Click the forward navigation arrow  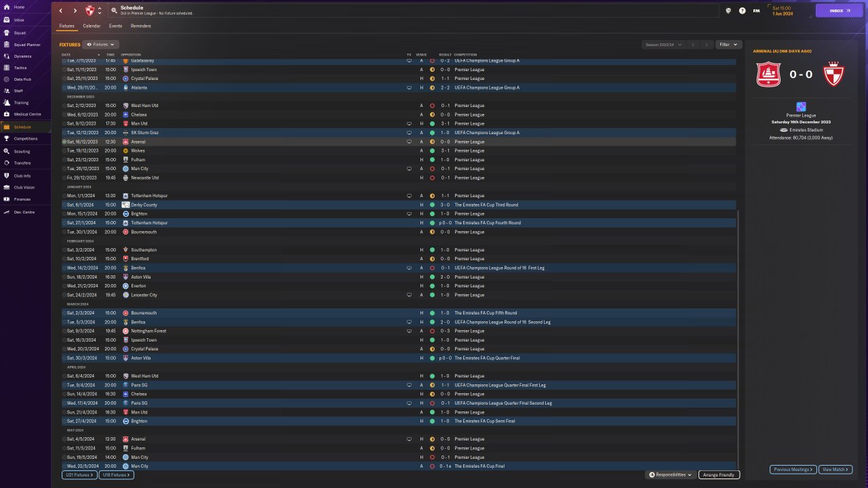point(75,11)
